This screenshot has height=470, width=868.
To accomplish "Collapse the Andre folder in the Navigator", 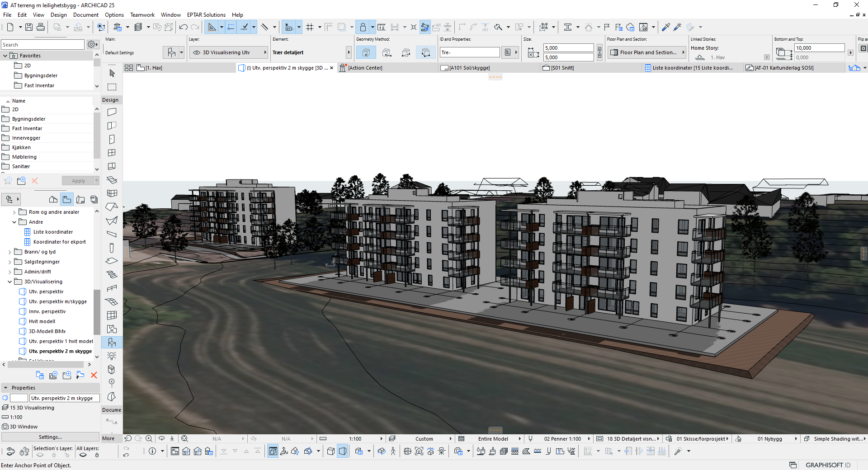I will [x=14, y=222].
